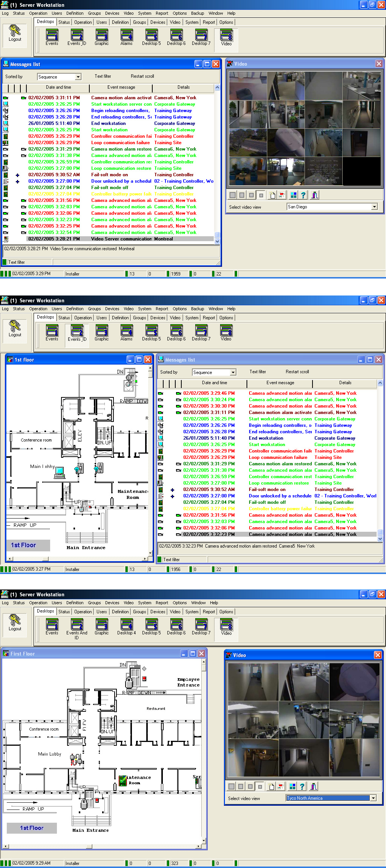Click the server icon on the Montreal message row
The height and width of the screenshot is (868, 386).
6,239
